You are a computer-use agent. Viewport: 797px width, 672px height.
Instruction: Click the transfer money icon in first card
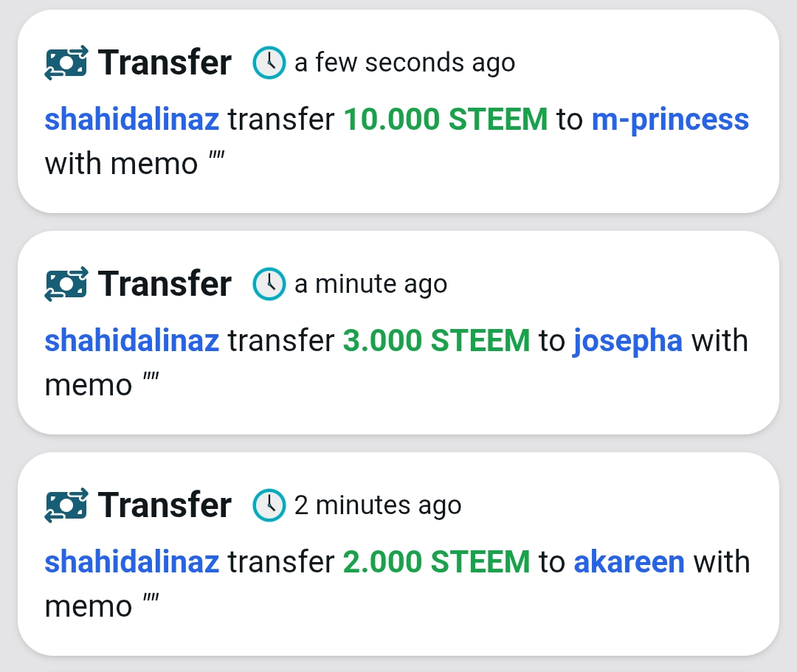click(66, 63)
